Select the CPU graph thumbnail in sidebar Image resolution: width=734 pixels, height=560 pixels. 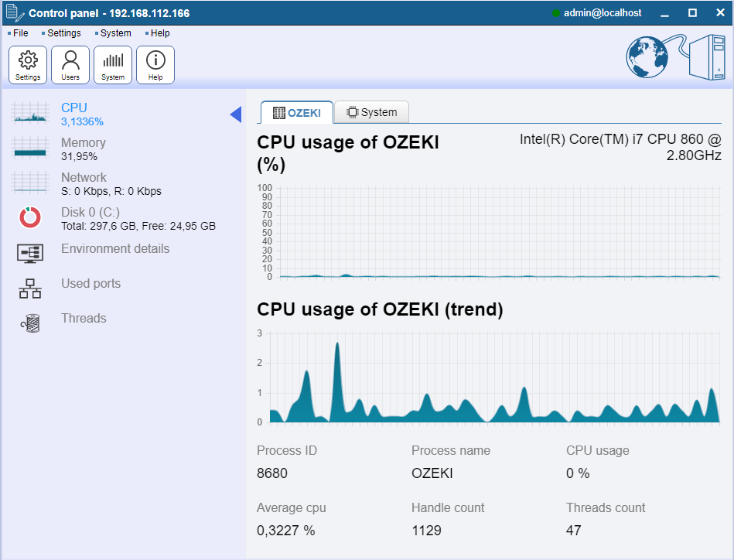[x=30, y=113]
